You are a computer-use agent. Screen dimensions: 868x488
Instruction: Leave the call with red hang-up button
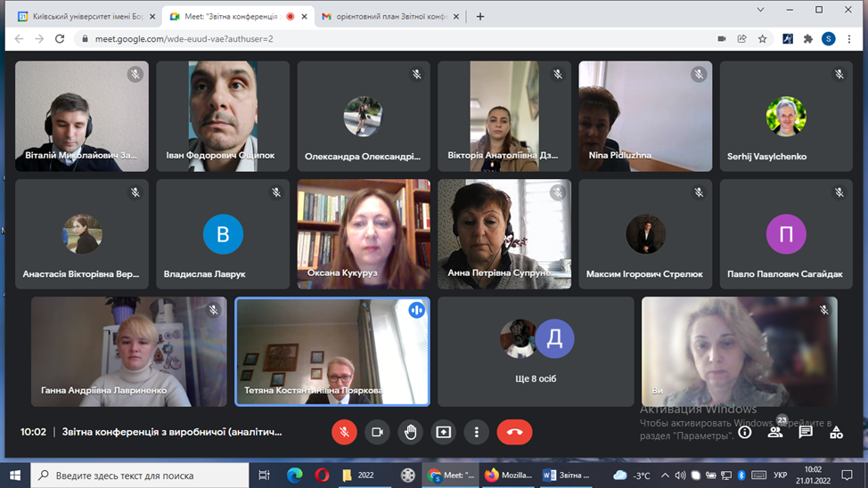tap(514, 432)
